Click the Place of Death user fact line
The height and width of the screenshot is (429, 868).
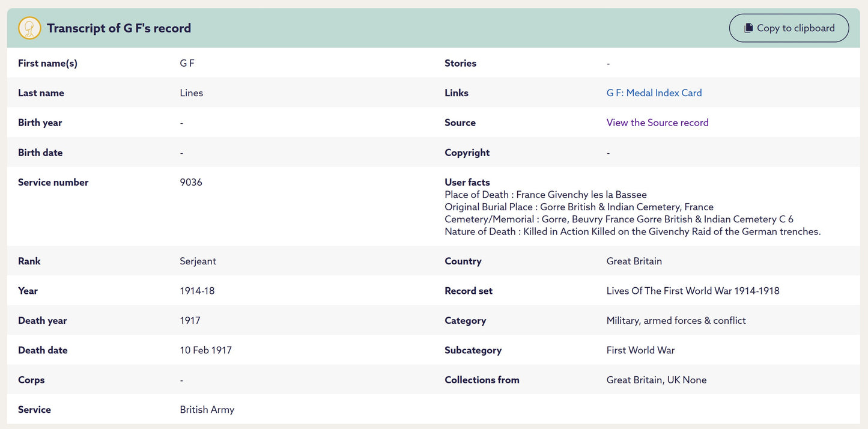[x=546, y=195]
